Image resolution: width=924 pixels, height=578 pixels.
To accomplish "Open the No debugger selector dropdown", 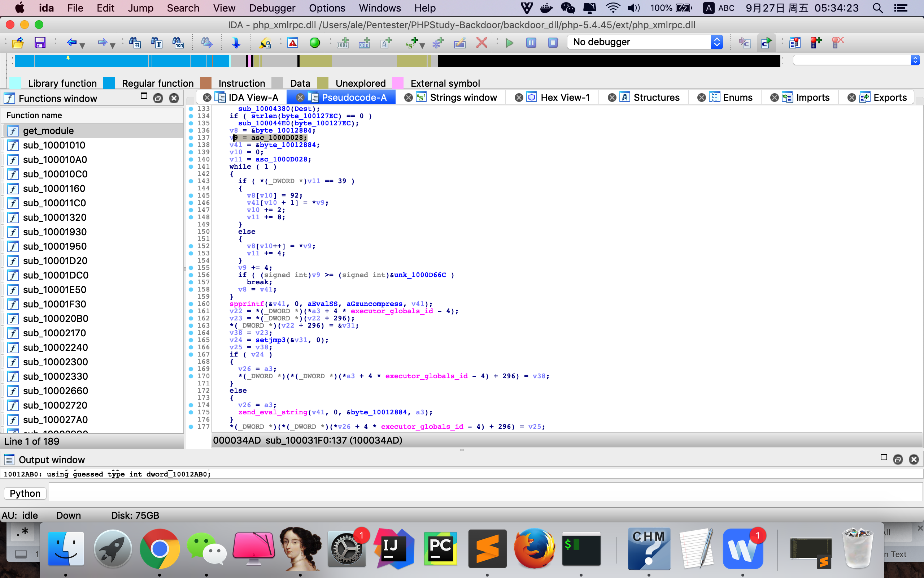I will (x=645, y=42).
